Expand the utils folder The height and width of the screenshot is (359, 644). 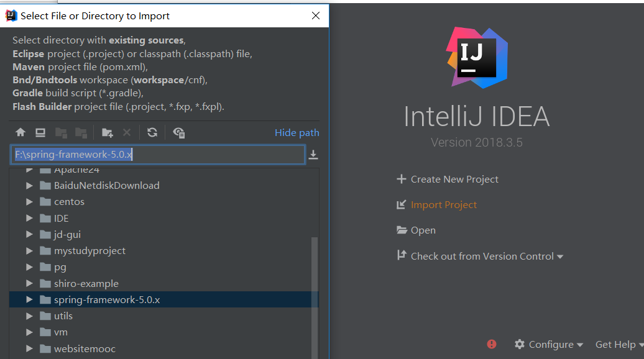click(29, 316)
